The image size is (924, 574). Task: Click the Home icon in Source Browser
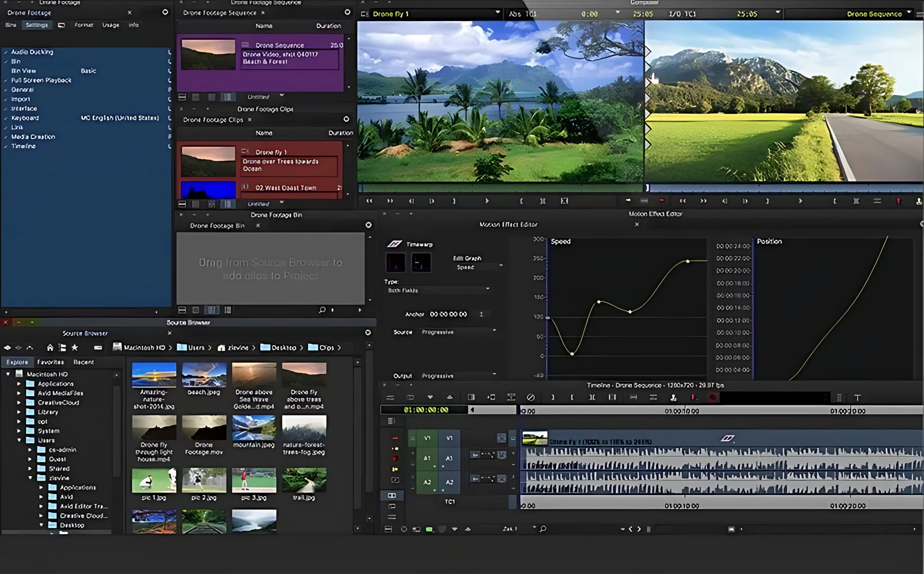(x=50, y=347)
